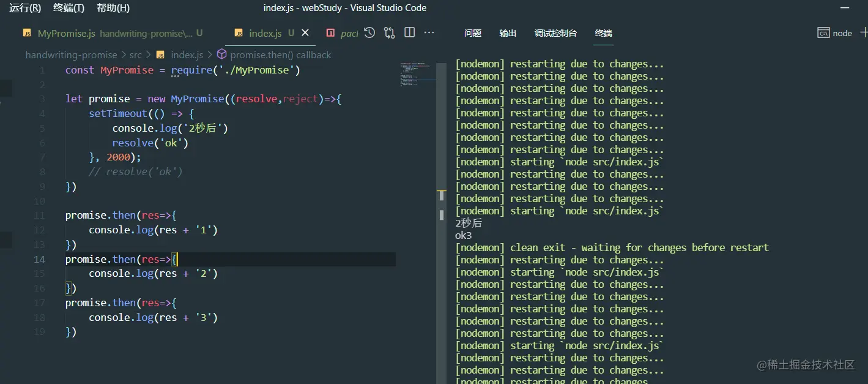Open the 运行(R) menu

click(x=25, y=8)
